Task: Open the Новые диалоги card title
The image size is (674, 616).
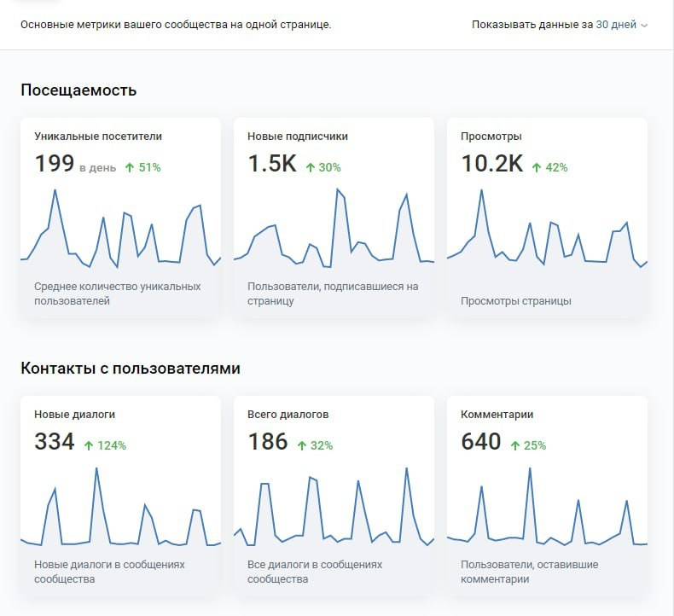Action: pyautogui.click(x=74, y=414)
